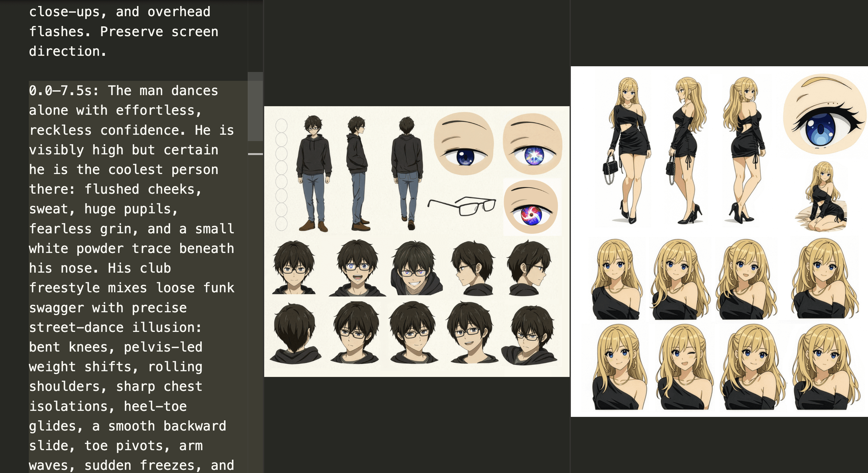
Task: Click the line "0.0–7.5s: The man dances"
Action: tap(124, 91)
